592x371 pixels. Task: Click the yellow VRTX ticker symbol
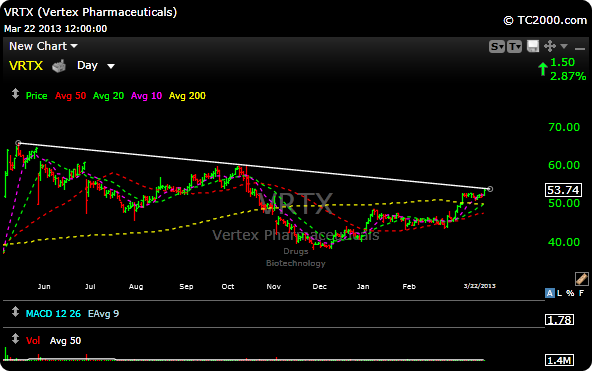click(26, 66)
